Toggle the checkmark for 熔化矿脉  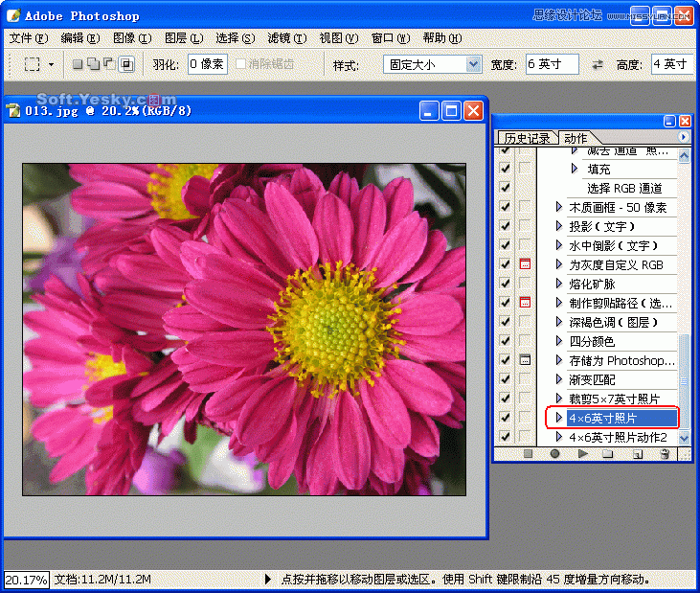[x=506, y=284]
